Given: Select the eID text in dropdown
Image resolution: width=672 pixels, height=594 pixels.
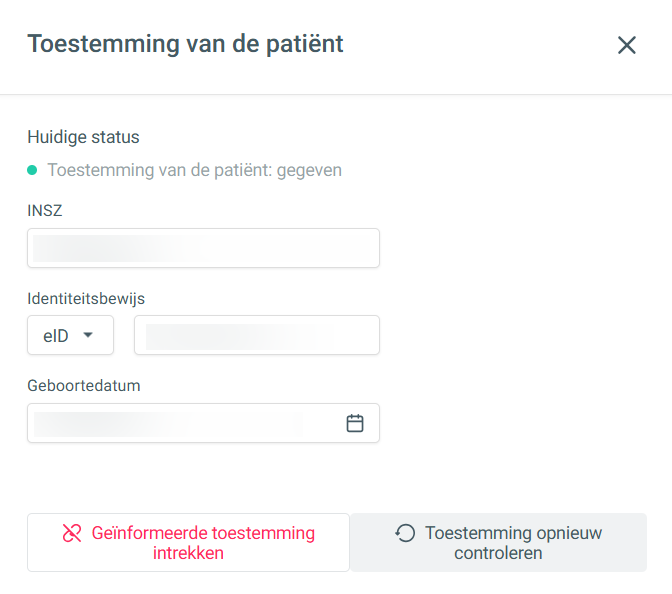Looking at the screenshot, I should click(56, 336).
